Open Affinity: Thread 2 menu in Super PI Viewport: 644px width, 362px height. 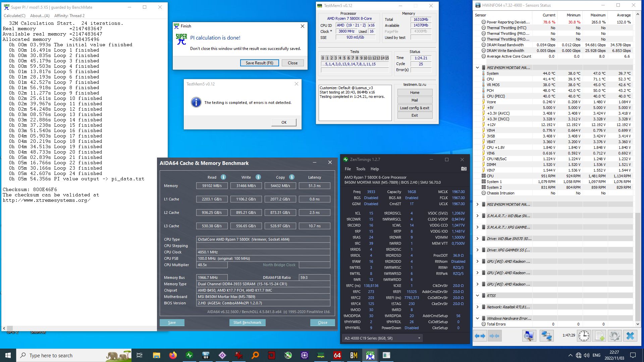point(69,16)
